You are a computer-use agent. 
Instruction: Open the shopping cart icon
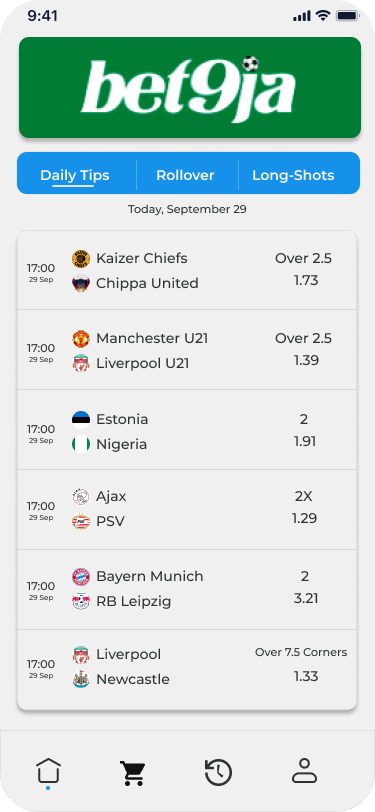133,773
